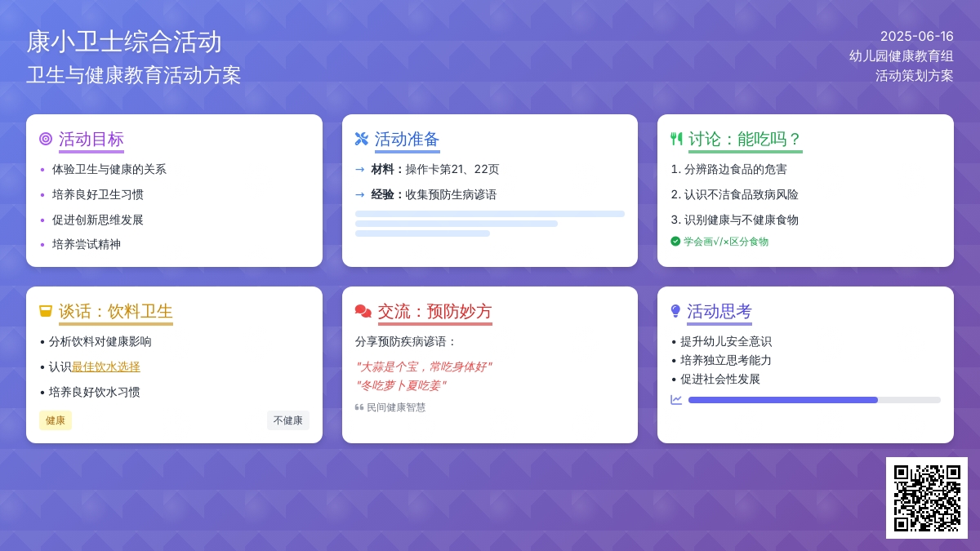This screenshot has width=980, height=551.
Task: Click the quote 大蒜是个宝,常吃身体好
Action: tap(423, 367)
